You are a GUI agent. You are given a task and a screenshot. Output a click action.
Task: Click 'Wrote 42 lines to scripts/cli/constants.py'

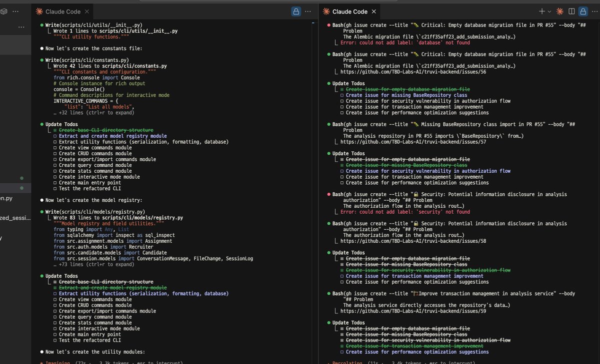(x=110, y=66)
